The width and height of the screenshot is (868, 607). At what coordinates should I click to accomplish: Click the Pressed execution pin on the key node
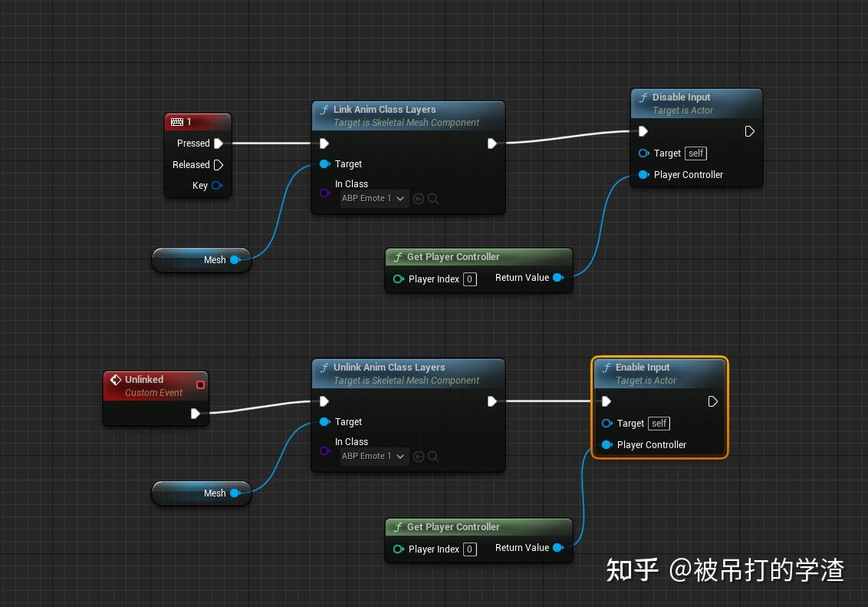tap(219, 143)
